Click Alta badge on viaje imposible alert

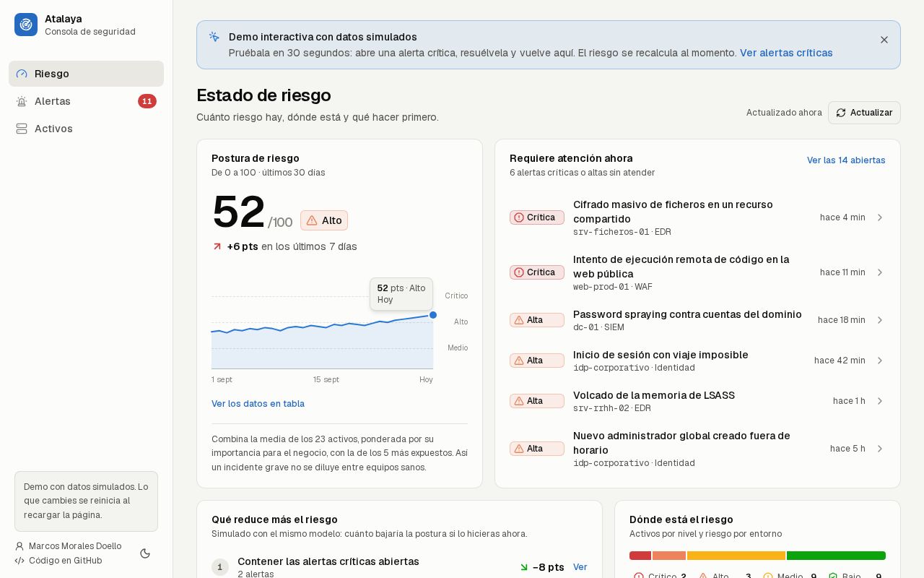point(537,361)
